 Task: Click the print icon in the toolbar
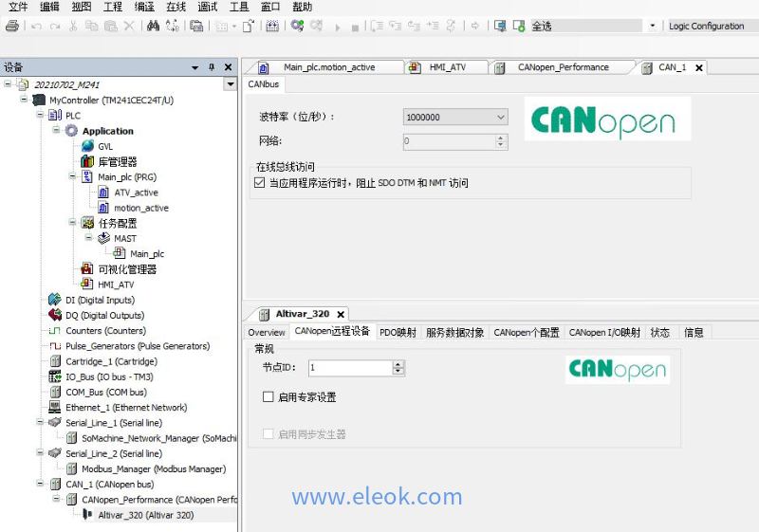click(x=11, y=27)
